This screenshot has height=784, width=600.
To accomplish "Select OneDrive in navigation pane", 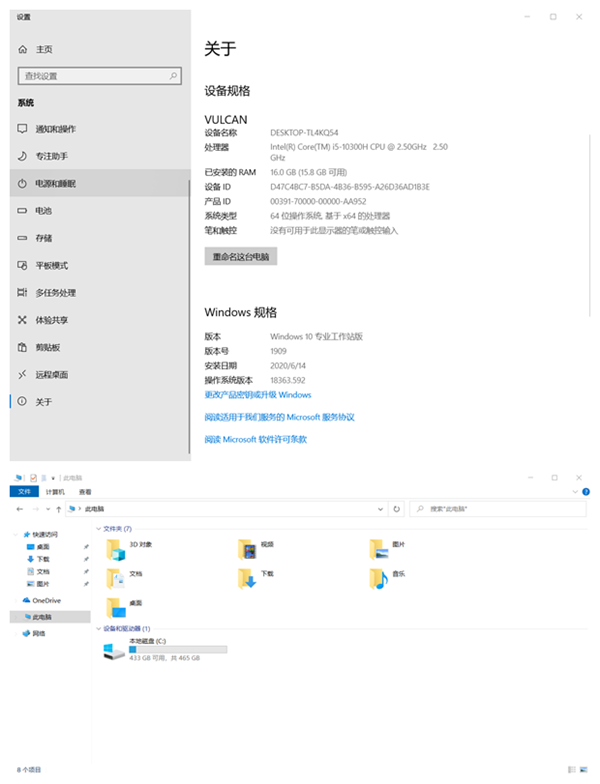I will [46, 600].
